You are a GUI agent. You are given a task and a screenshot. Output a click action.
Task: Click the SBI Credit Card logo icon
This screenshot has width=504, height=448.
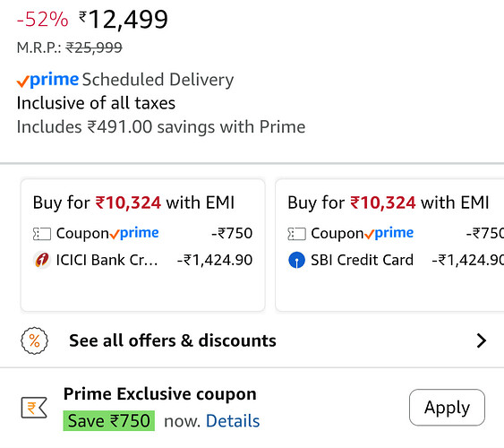click(x=296, y=260)
